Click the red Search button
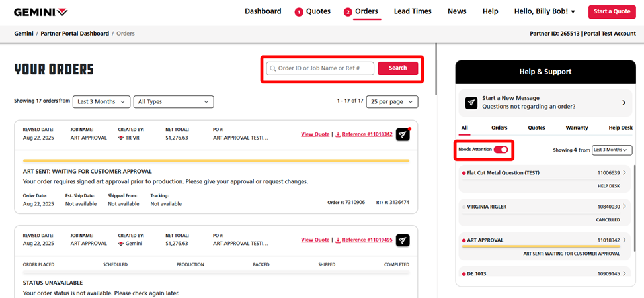644x298 pixels. [x=397, y=68]
